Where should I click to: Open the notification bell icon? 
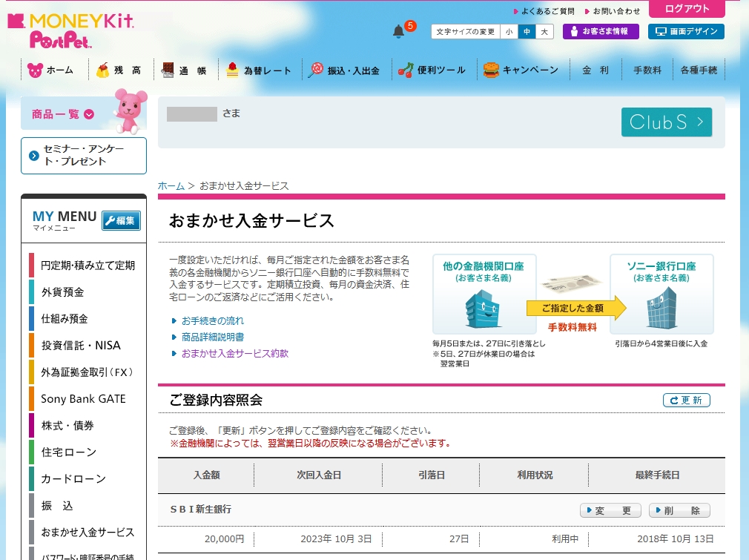point(399,32)
